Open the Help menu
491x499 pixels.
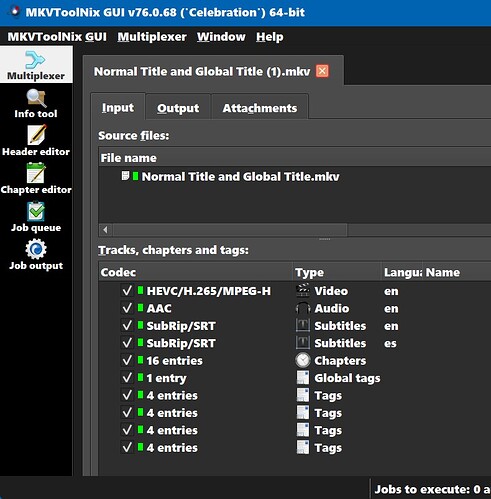tap(270, 37)
